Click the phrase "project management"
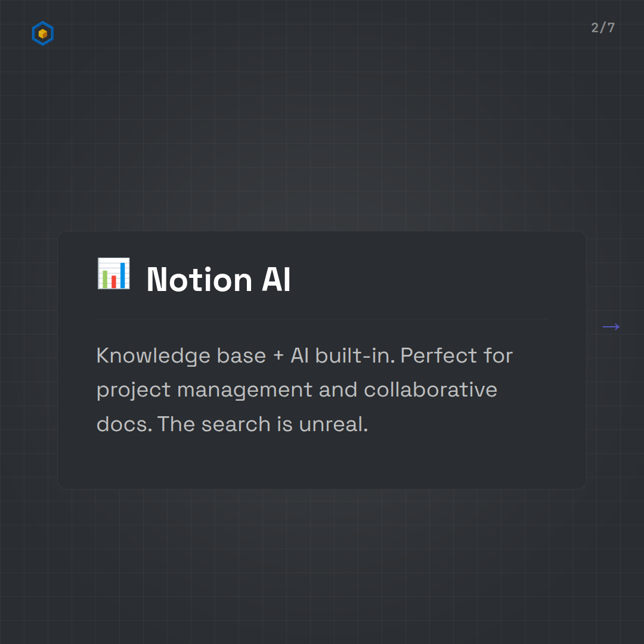This screenshot has height=644, width=644. 205,390
